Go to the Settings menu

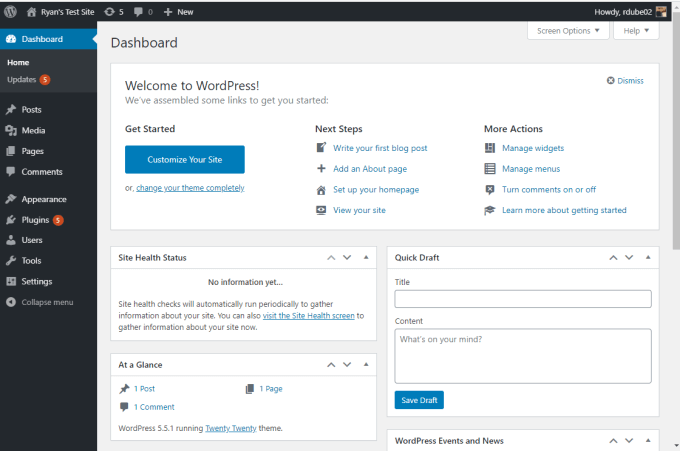[x=36, y=281]
